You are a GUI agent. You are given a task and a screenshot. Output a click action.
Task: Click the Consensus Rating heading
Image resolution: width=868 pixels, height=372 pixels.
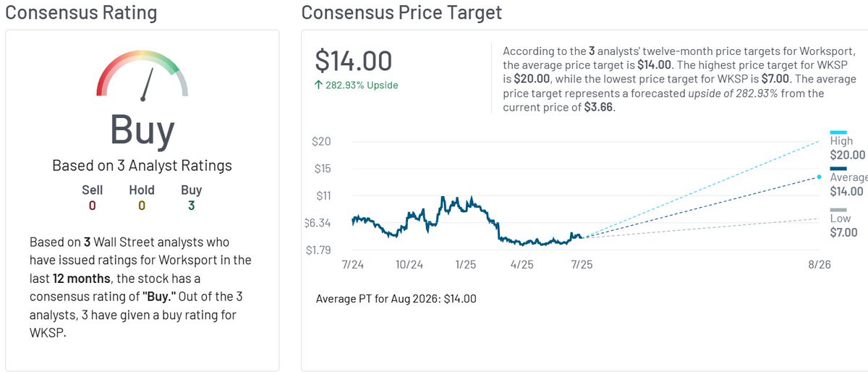tap(81, 12)
